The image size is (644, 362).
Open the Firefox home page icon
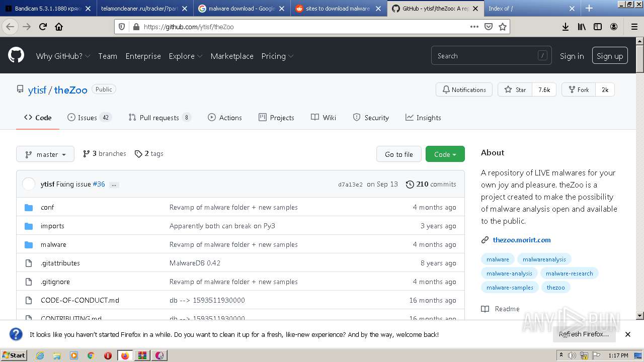(x=59, y=27)
